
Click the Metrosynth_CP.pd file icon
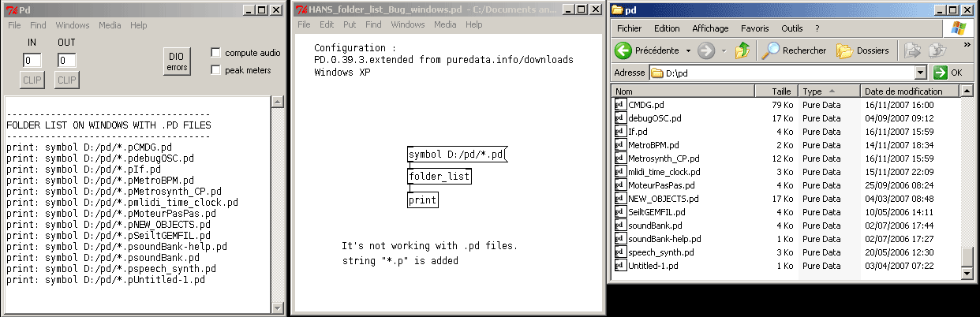[619, 158]
